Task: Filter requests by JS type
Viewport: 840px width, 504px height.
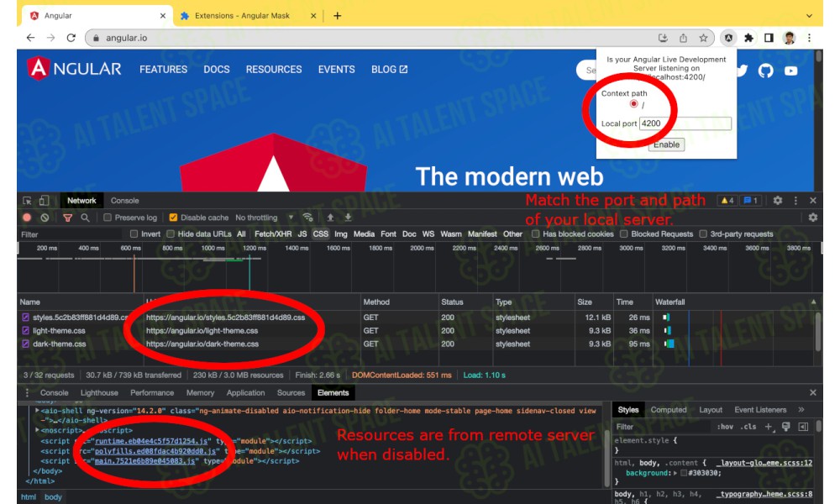Action: (302, 234)
